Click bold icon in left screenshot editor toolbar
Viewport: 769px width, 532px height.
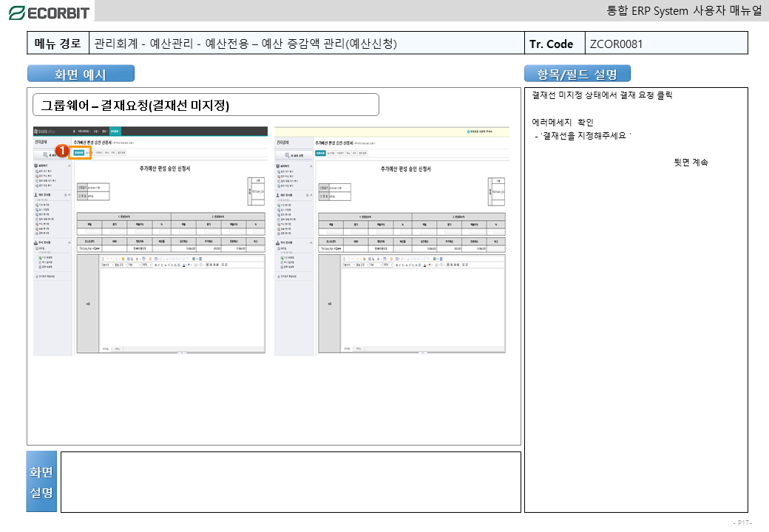click(155, 265)
